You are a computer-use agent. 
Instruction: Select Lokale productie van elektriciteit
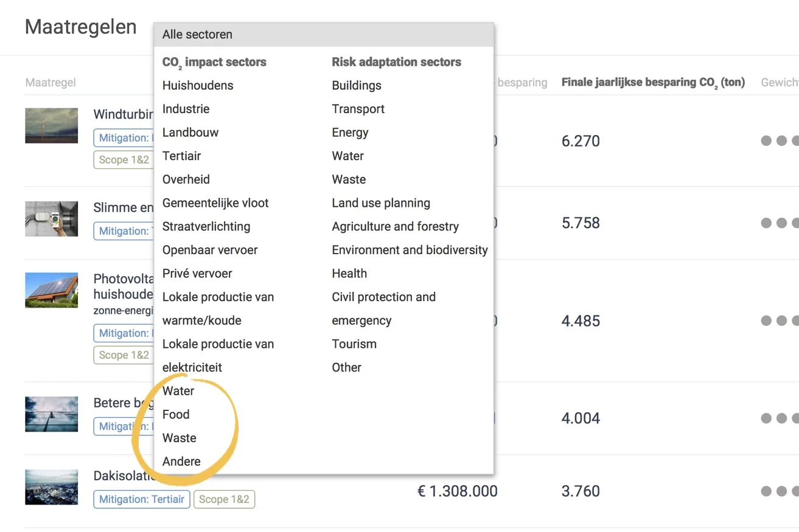coord(218,356)
